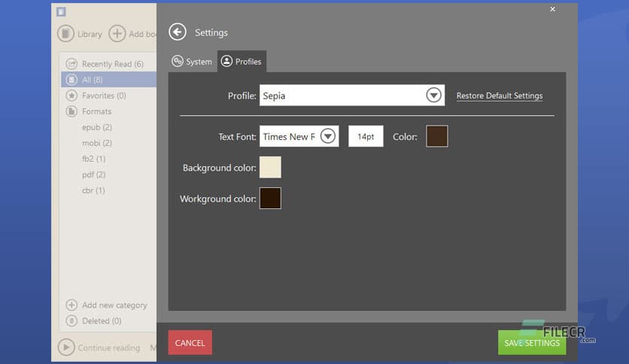Image resolution: width=629 pixels, height=364 pixels.
Task: Select the fb2 (1) format
Action: click(94, 159)
